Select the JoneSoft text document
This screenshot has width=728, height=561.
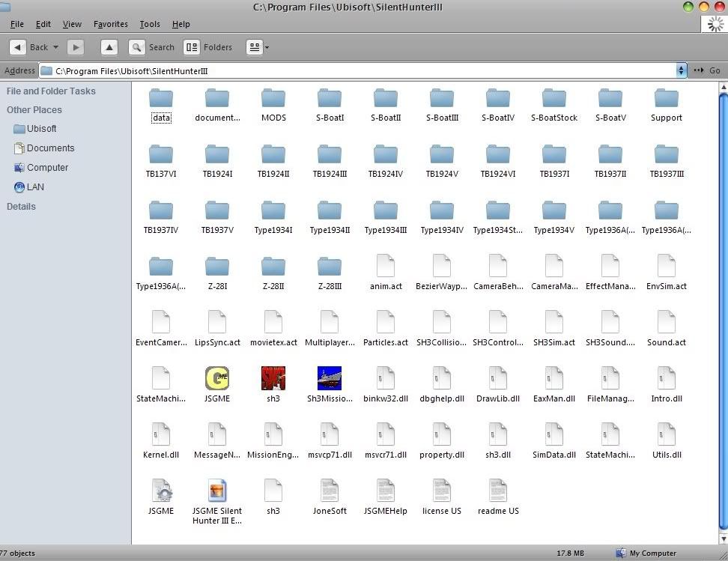(330, 498)
